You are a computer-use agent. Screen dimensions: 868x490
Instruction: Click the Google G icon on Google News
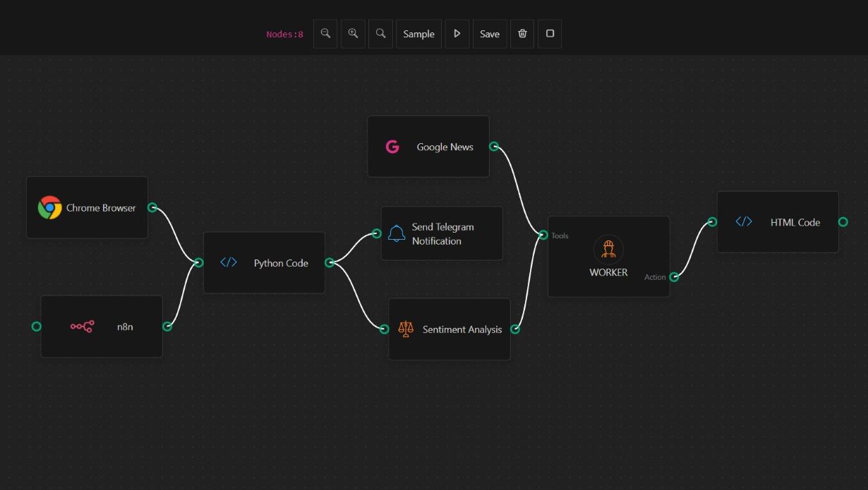[x=392, y=147]
